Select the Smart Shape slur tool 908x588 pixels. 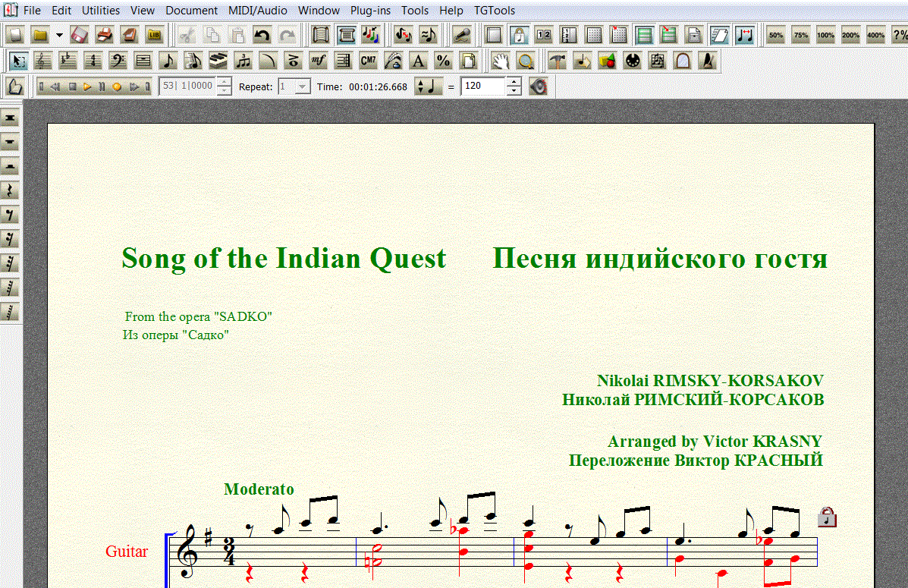pyautogui.click(x=268, y=61)
